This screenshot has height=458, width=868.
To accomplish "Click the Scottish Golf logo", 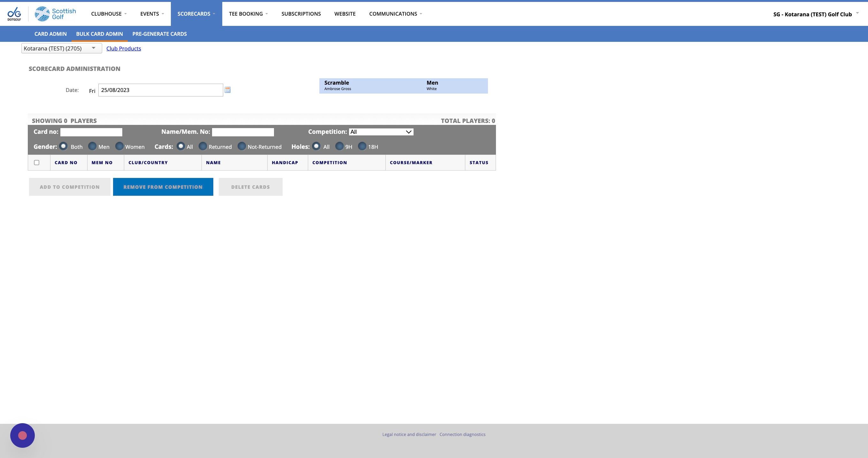I will (x=55, y=14).
